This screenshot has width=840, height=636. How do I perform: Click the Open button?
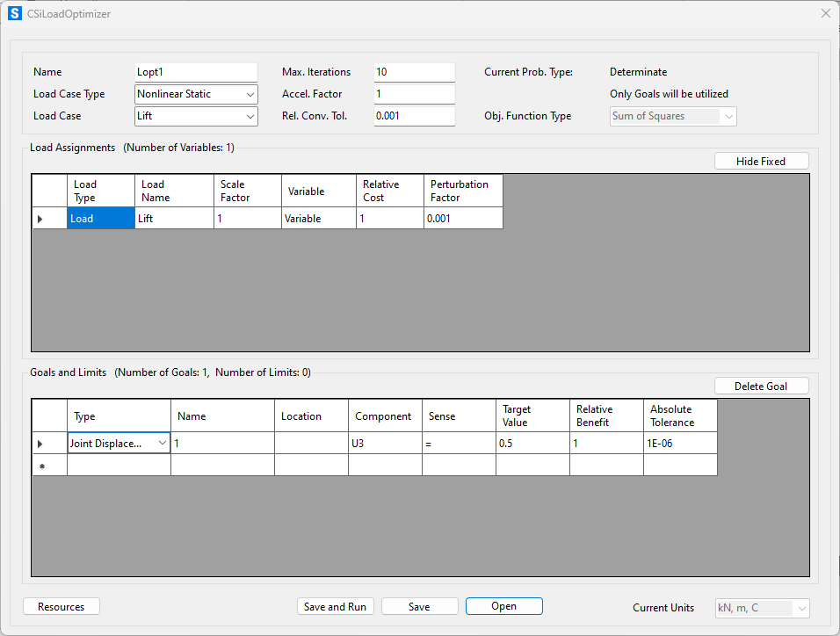click(503, 606)
